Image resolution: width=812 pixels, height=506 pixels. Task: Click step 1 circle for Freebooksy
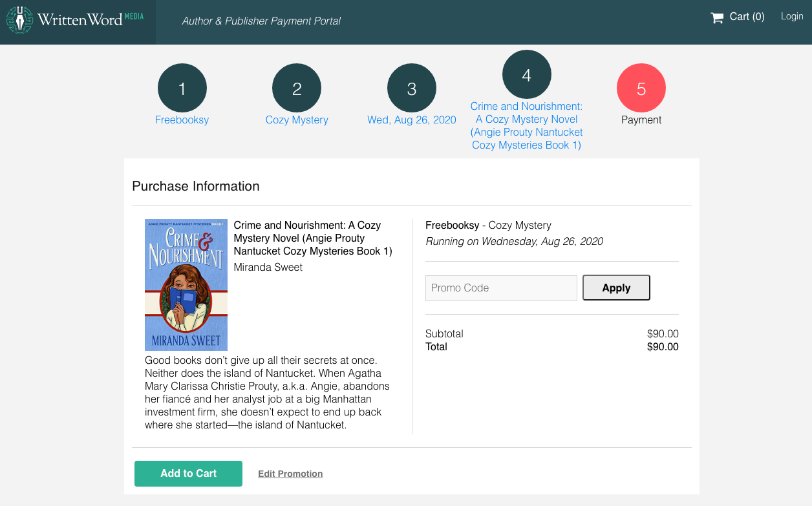[182, 87]
